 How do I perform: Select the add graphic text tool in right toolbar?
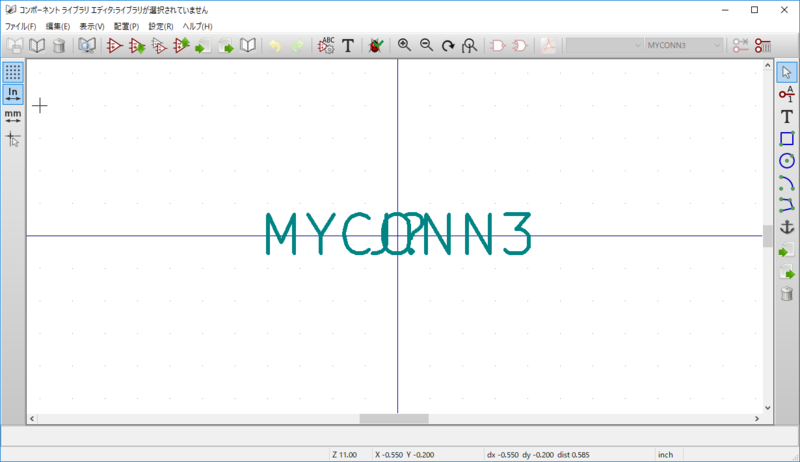[787, 116]
